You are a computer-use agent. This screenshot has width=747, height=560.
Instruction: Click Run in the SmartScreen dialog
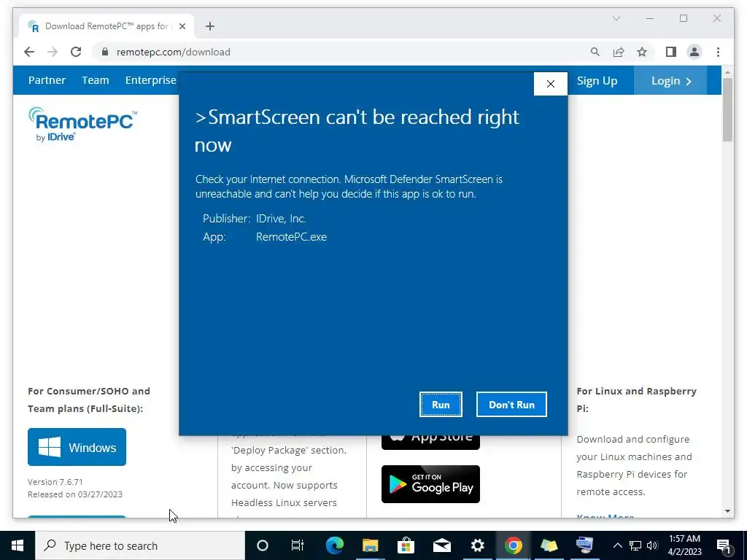[x=441, y=404]
